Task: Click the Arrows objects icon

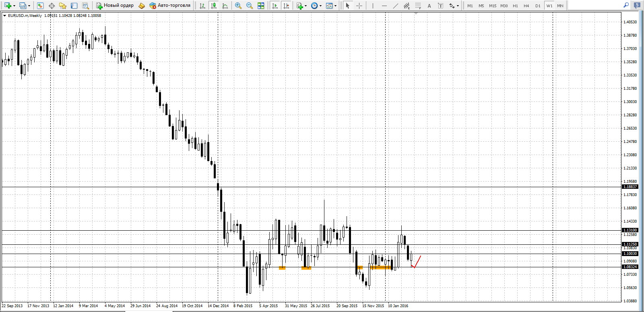Action: pos(452,6)
